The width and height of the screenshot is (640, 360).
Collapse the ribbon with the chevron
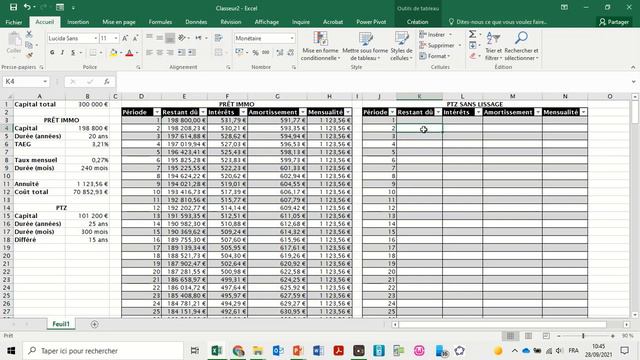(x=633, y=67)
